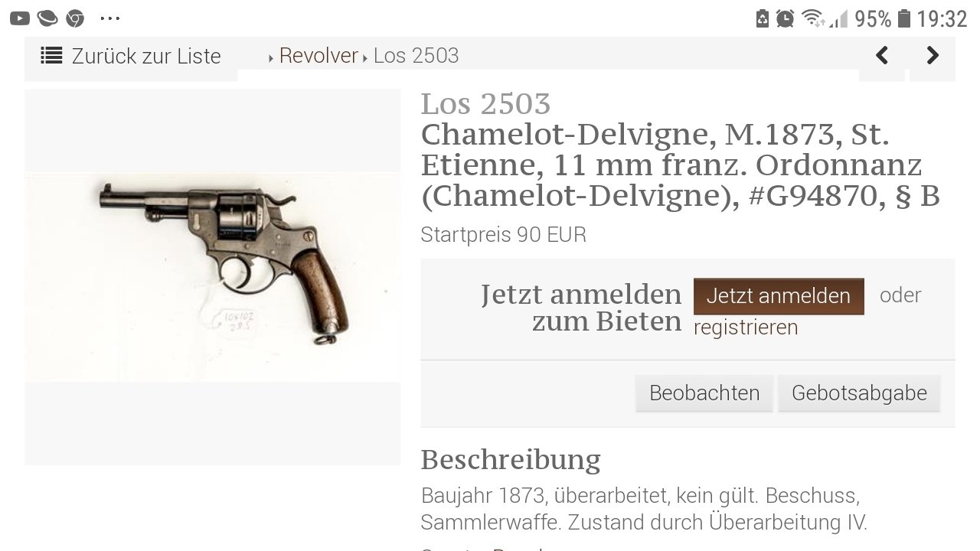Tap the Chrome icon in status bar
980x551 pixels.
point(75,18)
